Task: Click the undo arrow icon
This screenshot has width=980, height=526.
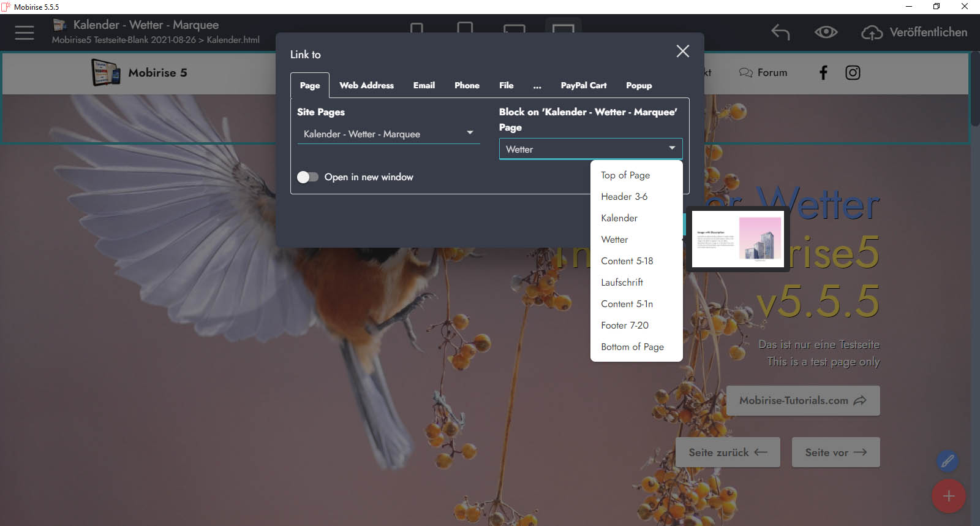Action: tap(780, 32)
